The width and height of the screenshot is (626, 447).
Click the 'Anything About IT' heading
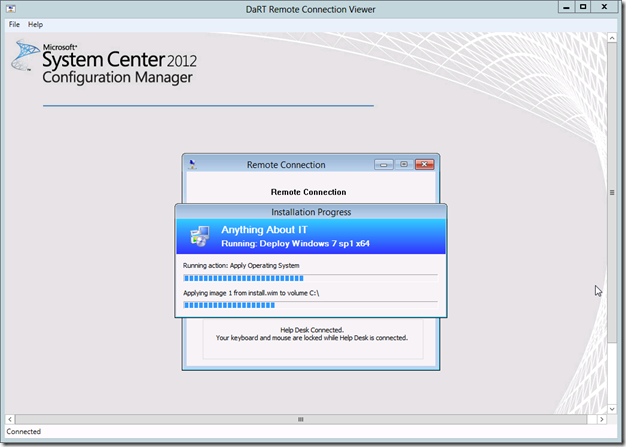pos(264,230)
